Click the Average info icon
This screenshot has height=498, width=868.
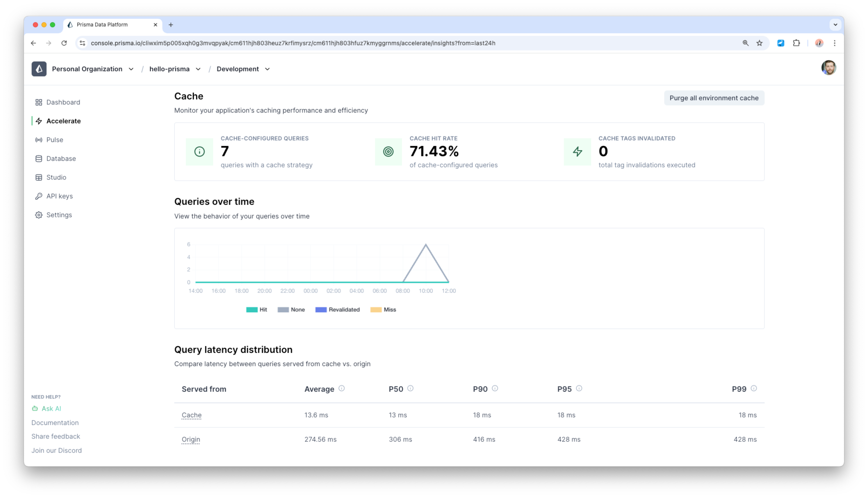pyautogui.click(x=341, y=388)
